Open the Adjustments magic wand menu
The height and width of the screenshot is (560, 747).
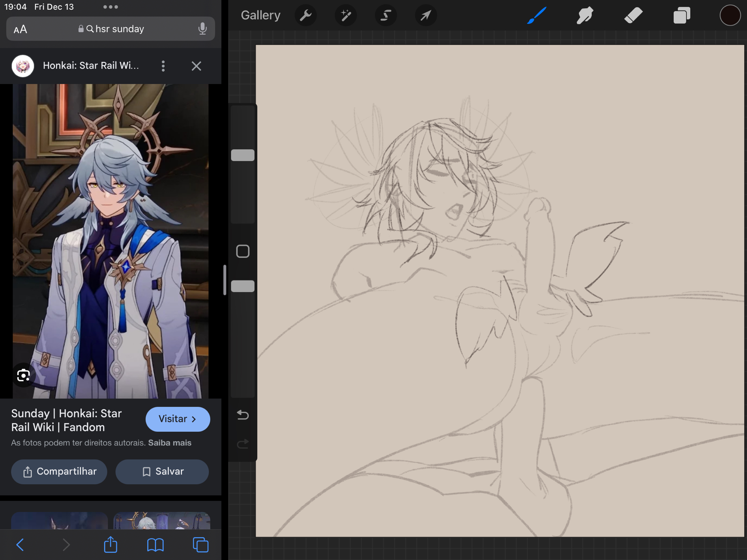[x=345, y=15]
